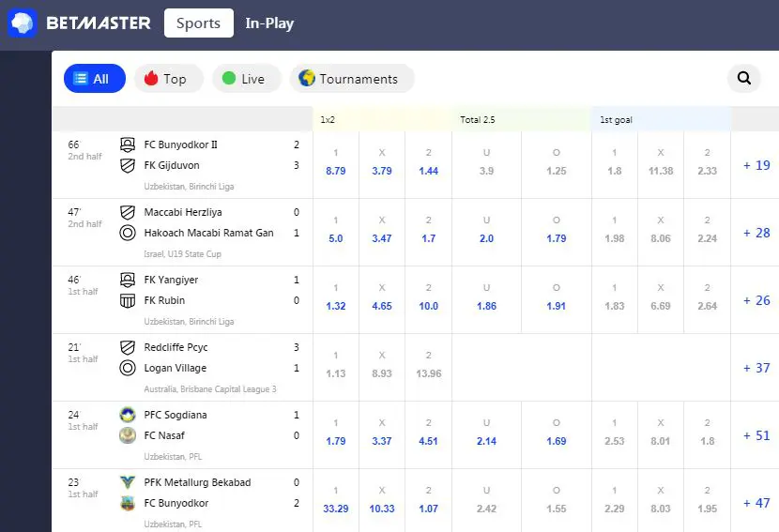Expand +19 more markets for Bunyodkor II
This screenshot has width=779, height=532.
[756, 165]
